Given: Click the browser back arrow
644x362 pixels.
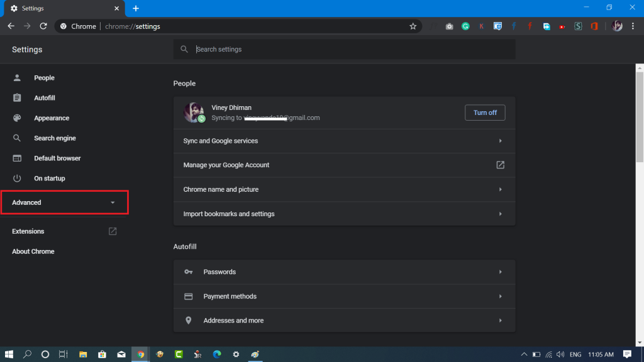Looking at the screenshot, I should [x=11, y=26].
